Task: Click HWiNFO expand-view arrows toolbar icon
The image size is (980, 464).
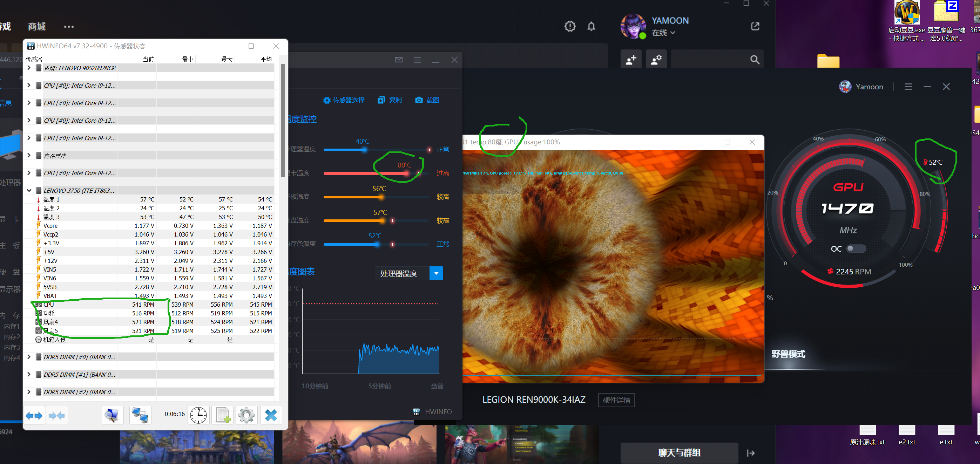Action: pos(34,415)
